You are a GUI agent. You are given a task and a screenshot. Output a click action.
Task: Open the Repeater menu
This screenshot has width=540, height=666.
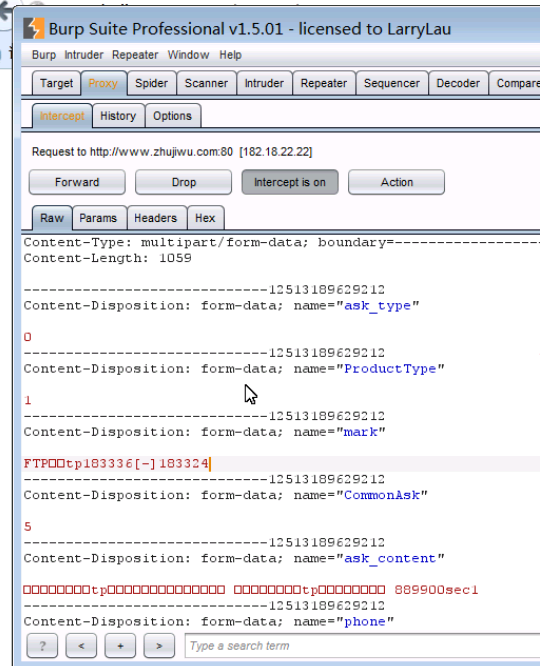(135, 55)
